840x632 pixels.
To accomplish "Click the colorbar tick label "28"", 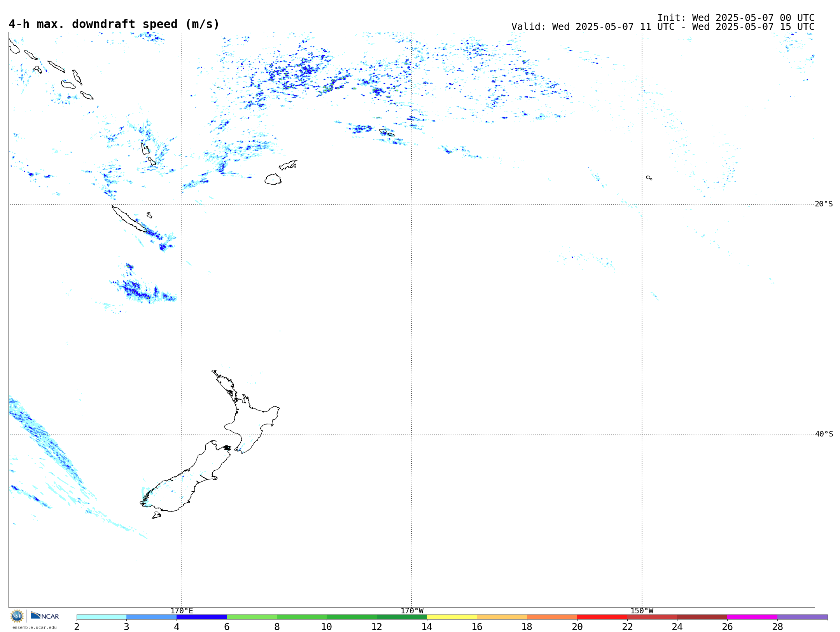I will [777, 627].
